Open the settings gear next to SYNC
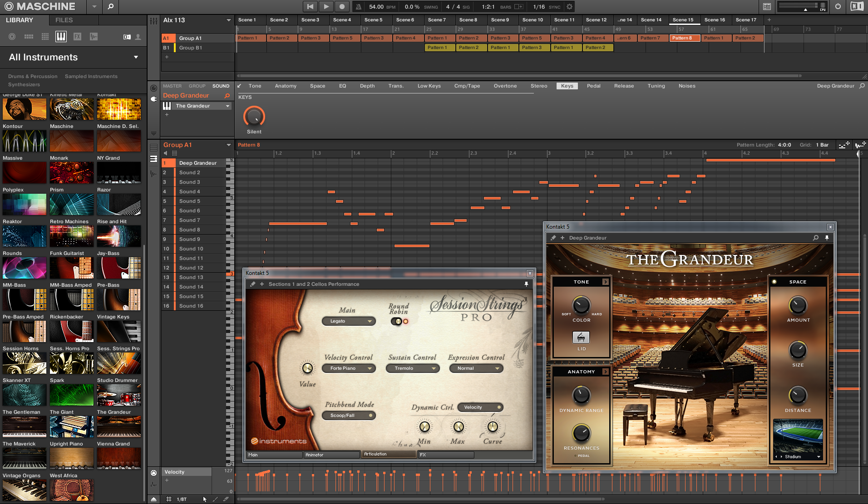Screen dimensions: 868x504 (x=569, y=7)
